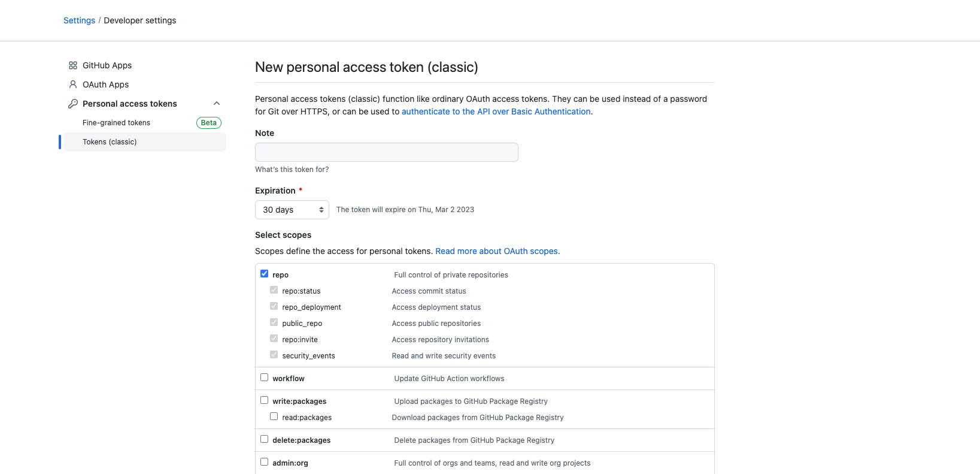Read more about OAuth scopes link
Image resolution: width=980 pixels, height=474 pixels.
(497, 251)
